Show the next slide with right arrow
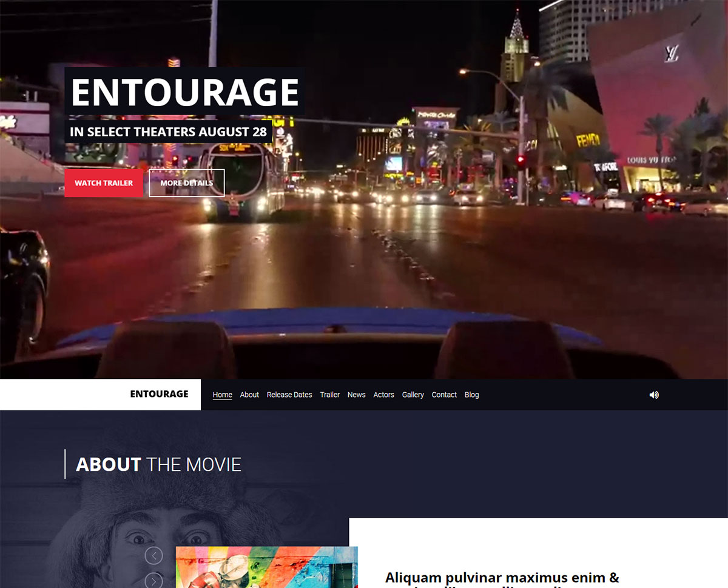The image size is (728, 588). pos(153,581)
